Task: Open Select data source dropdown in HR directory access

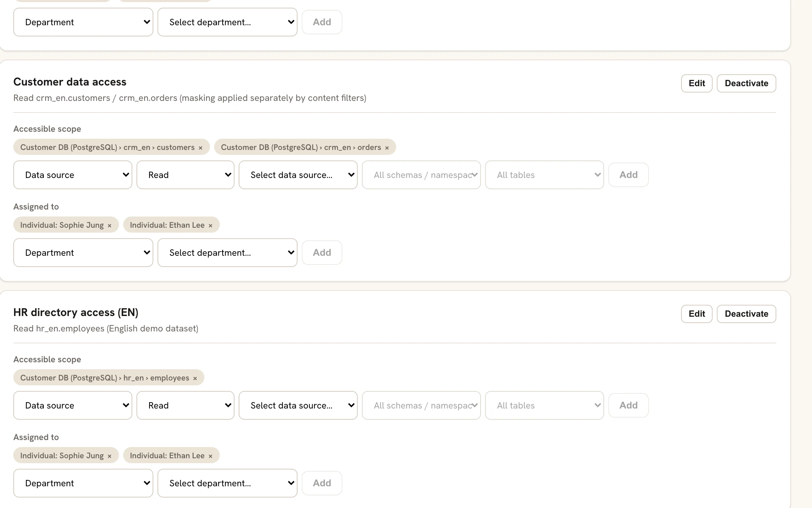Action: 298,405
